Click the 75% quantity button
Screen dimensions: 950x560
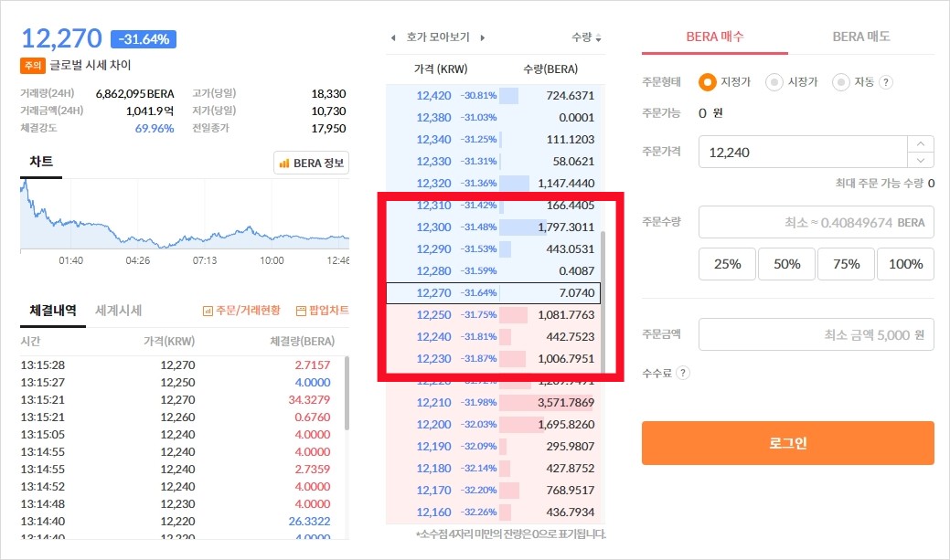tap(846, 264)
